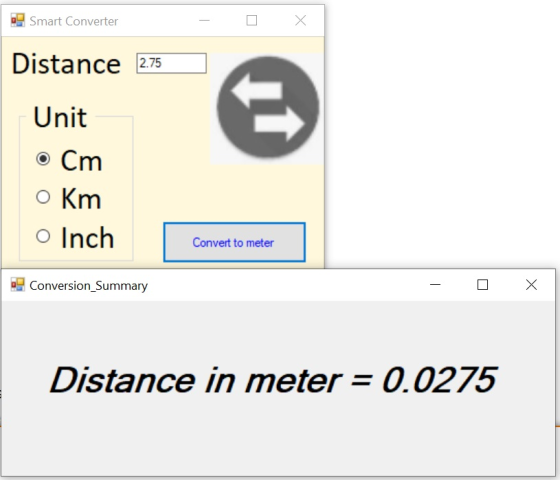Click the swap arrows converter image
This screenshot has width=560, height=480.
coord(268,108)
